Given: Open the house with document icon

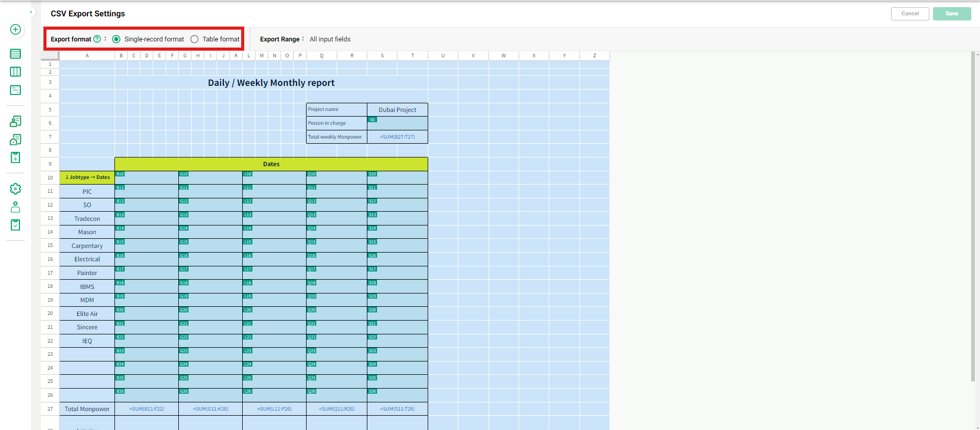Looking at the screenshot, I should tap(15, 140).
